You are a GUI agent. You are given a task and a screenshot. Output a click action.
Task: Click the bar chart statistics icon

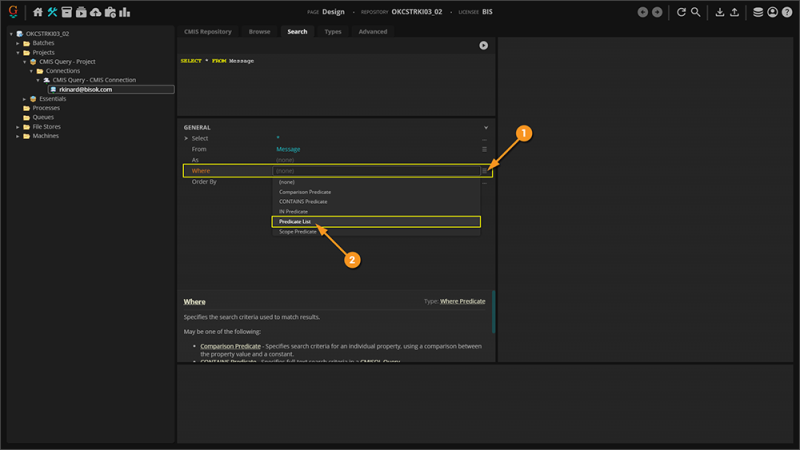[124, 12]
